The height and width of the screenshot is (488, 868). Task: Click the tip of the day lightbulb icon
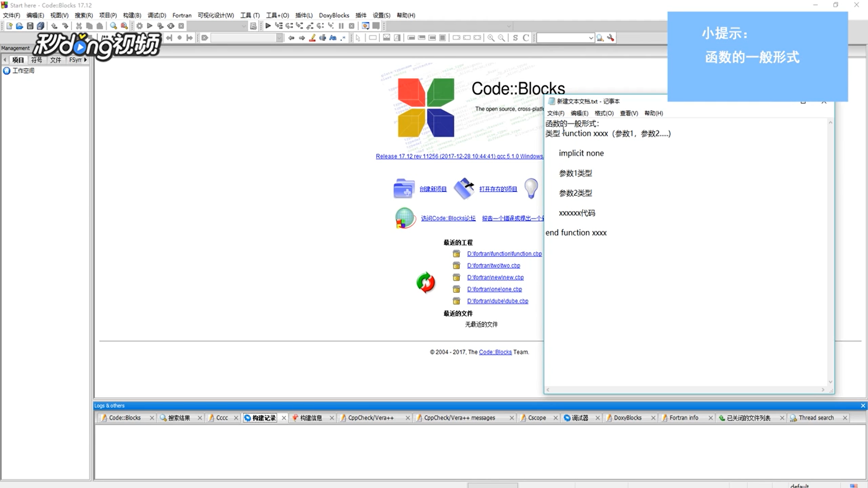click(531, 188)
